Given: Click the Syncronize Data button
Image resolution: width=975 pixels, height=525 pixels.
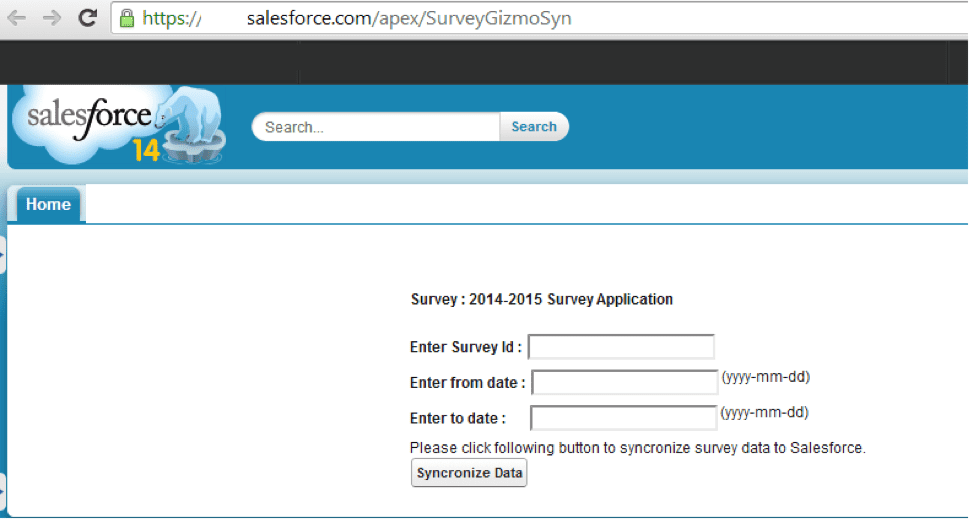Looking at the screenshot, I should [469, 473].
